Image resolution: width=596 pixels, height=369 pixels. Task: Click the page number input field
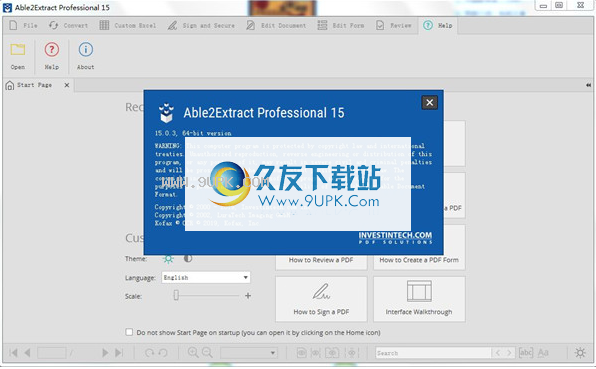52,353
